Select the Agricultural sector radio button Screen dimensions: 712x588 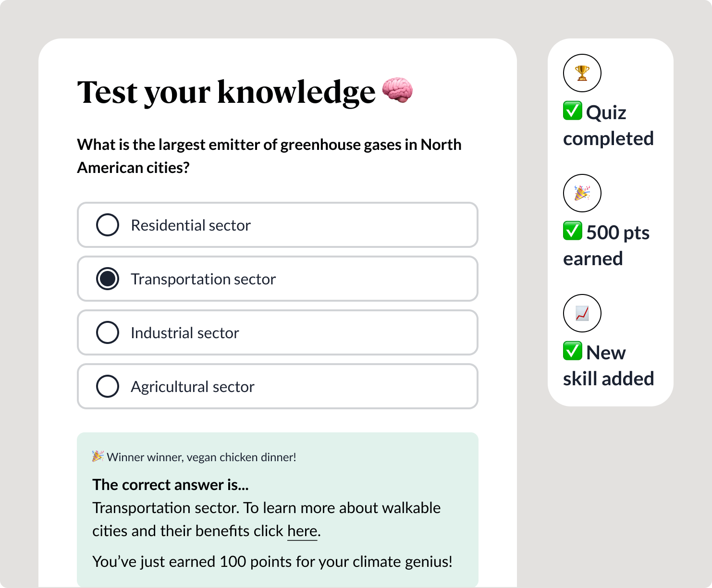(108, 386)
